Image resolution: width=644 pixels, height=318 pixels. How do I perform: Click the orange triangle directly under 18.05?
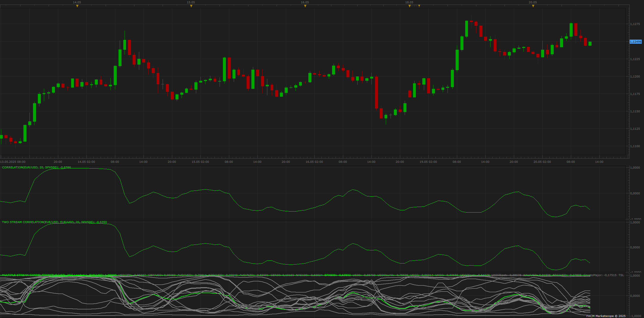(409, 6)
